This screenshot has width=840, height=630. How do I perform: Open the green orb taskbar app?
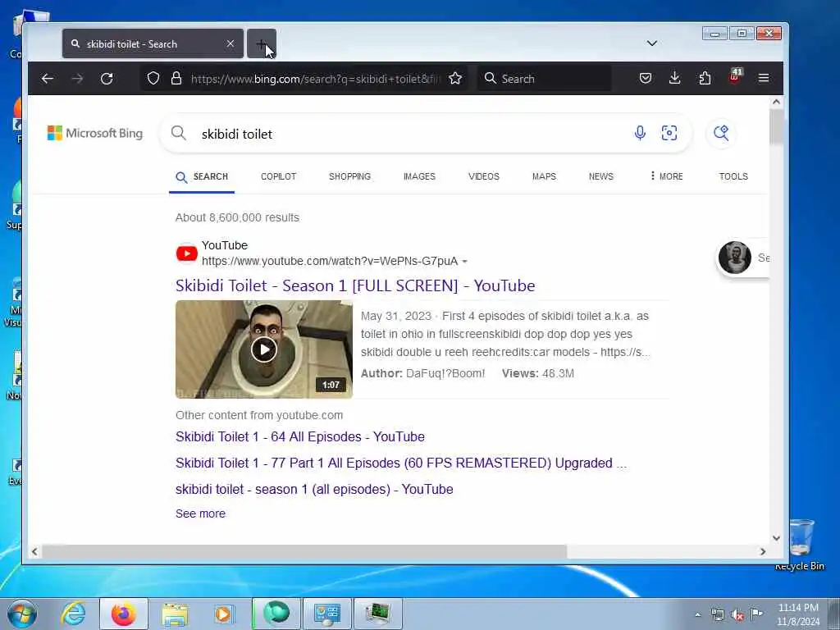[276, 614]
